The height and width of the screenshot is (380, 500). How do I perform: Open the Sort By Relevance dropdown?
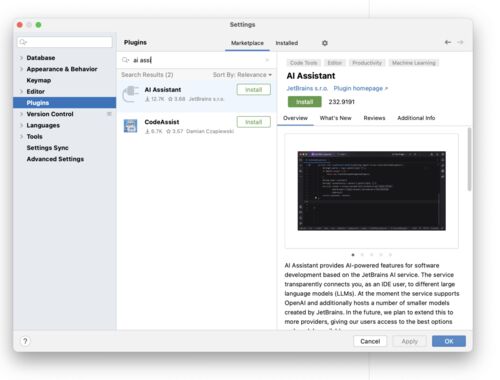click(x=242, y=75)
